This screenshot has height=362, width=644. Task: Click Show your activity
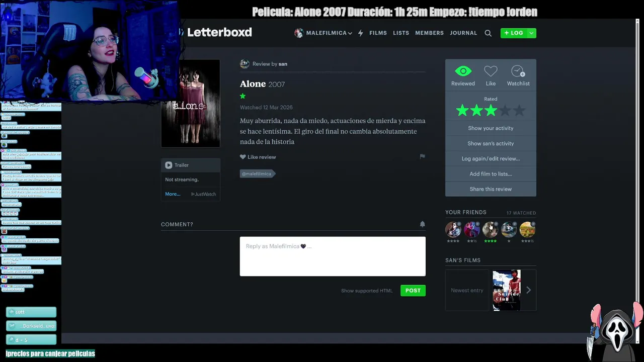click(491, 128)
